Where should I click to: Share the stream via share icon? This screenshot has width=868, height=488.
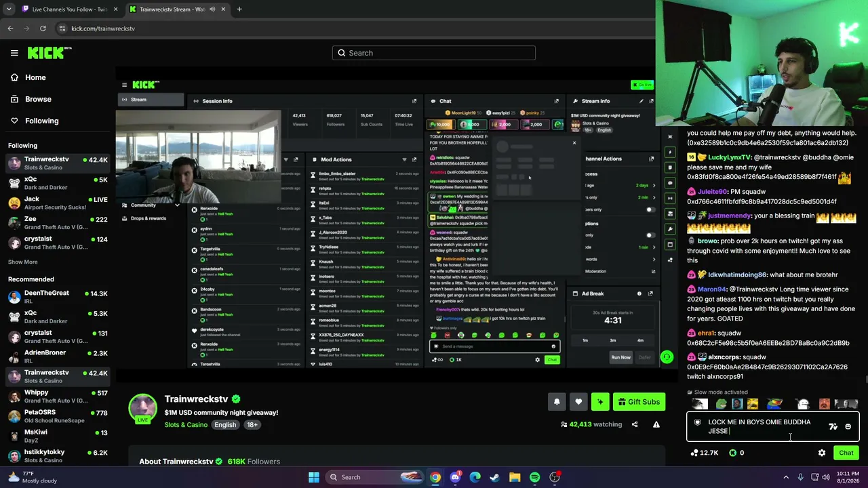click(x=635, y=424)
